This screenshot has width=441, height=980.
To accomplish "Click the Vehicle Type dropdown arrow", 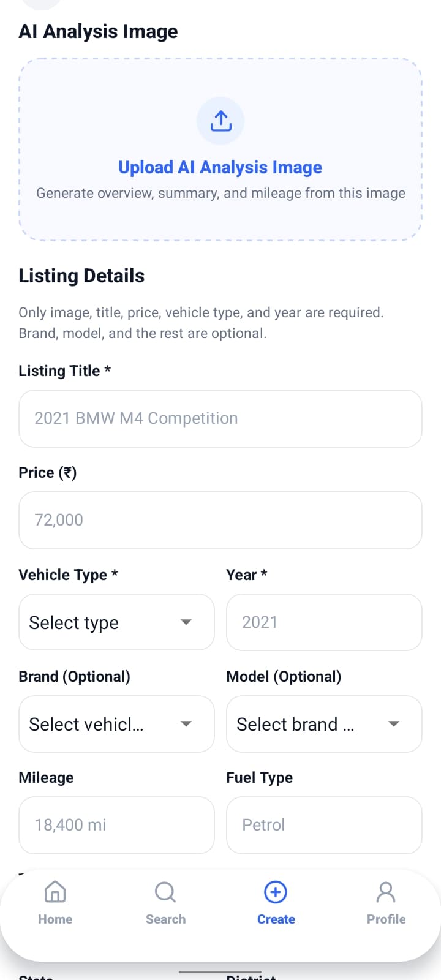I will [x=186, y=622].
